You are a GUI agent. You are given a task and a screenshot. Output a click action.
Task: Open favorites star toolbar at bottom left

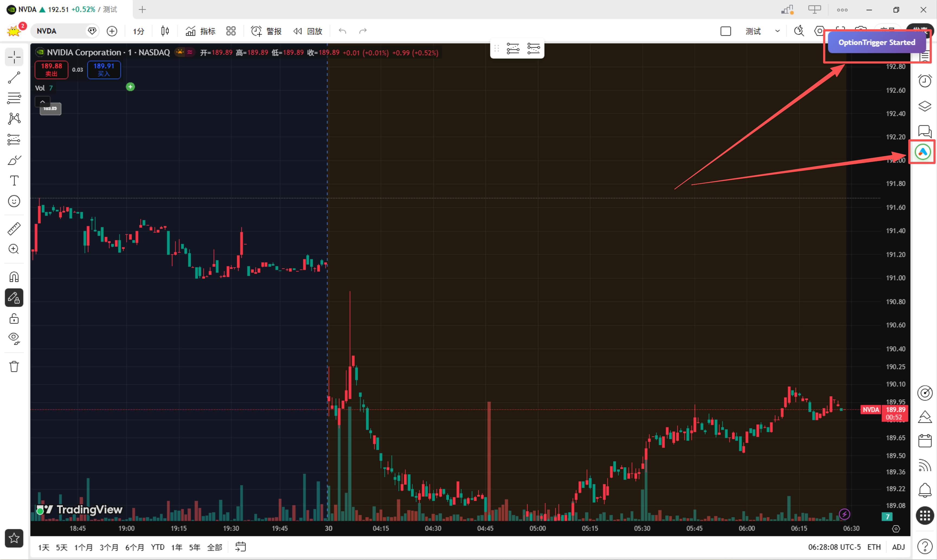tap(14, 538)
